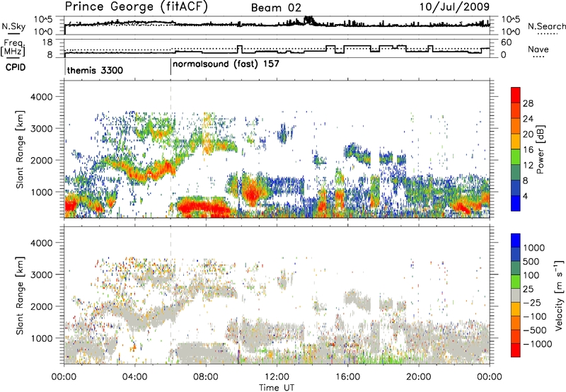Click the frequency step peak near 10:00 UT

(240, 48)
